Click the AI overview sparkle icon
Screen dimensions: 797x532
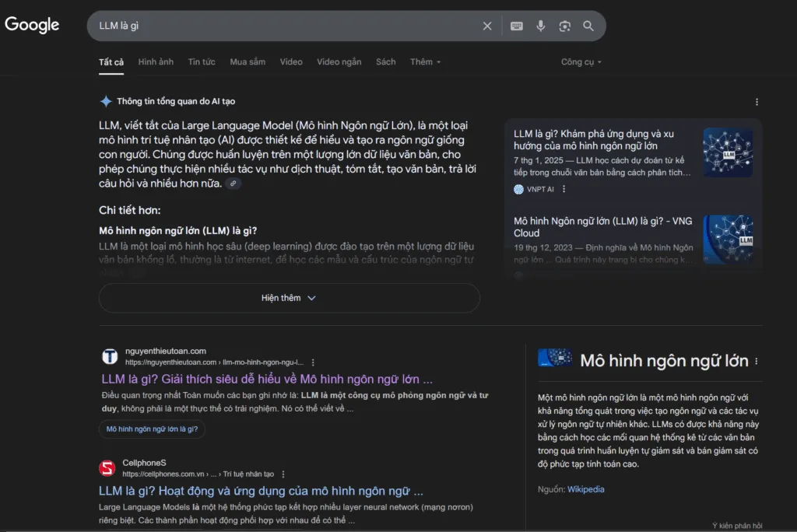pyautogui.click(x=106, y=101)
